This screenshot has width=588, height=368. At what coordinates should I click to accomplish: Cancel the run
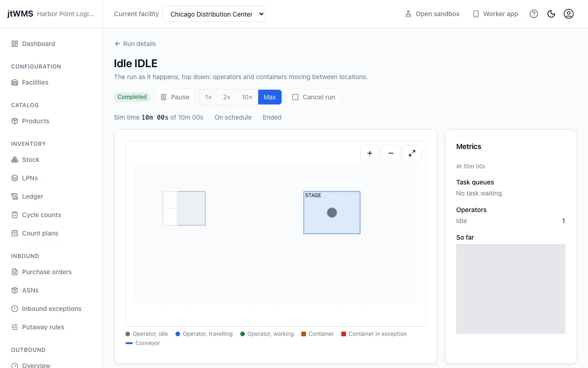[314, 97]
